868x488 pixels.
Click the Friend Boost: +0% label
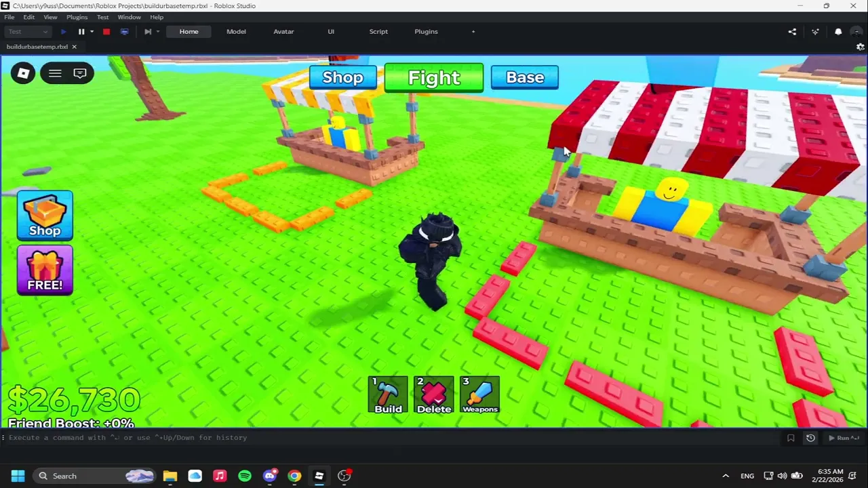(71, 424)
